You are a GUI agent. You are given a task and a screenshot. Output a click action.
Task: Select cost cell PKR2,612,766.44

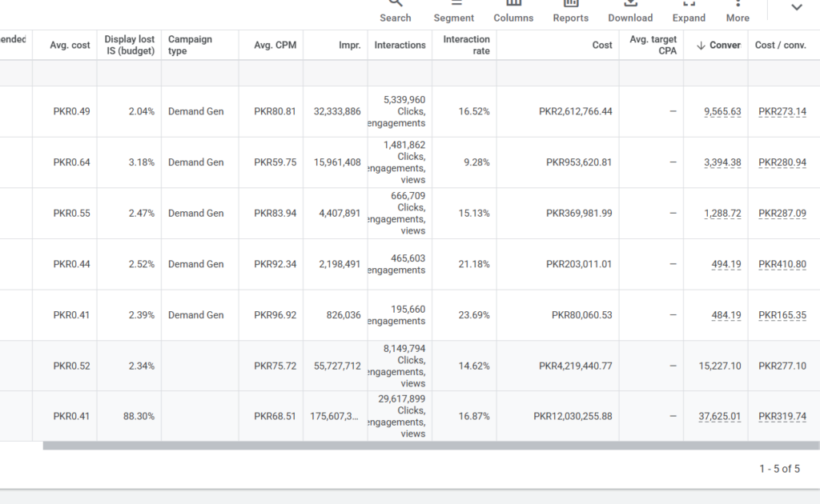575,111
